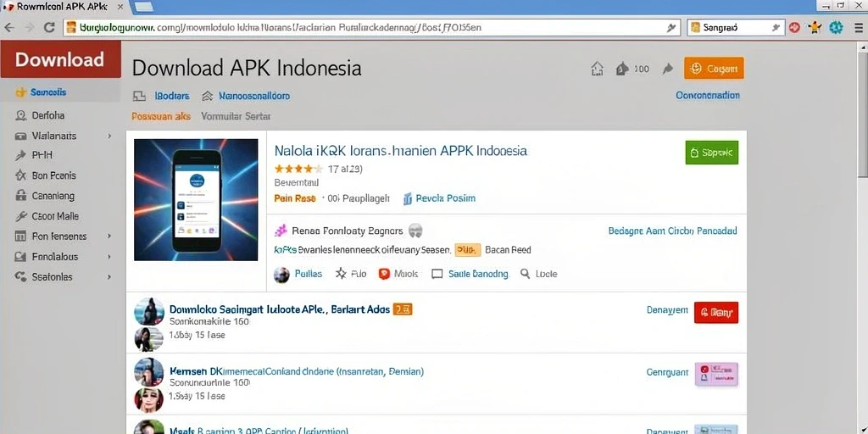This screenshot has width=868, height=434.
Task: Click the red Bany button
Action: (x=715, y=313)
